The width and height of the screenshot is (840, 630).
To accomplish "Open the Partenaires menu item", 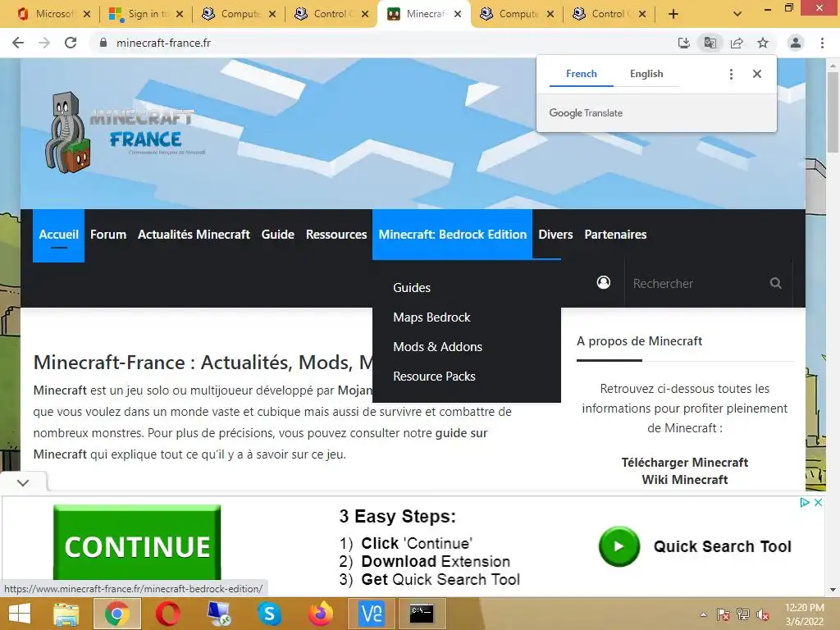I will click(x=615, y=235).
